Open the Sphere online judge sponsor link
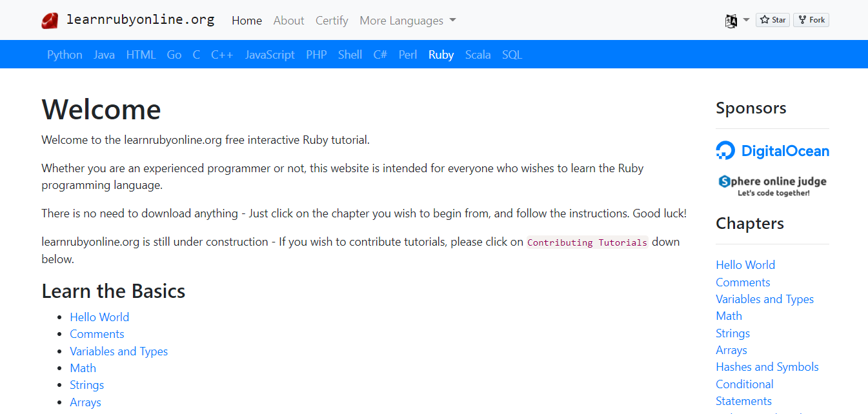The image size is (868, 414). (772, 184)
